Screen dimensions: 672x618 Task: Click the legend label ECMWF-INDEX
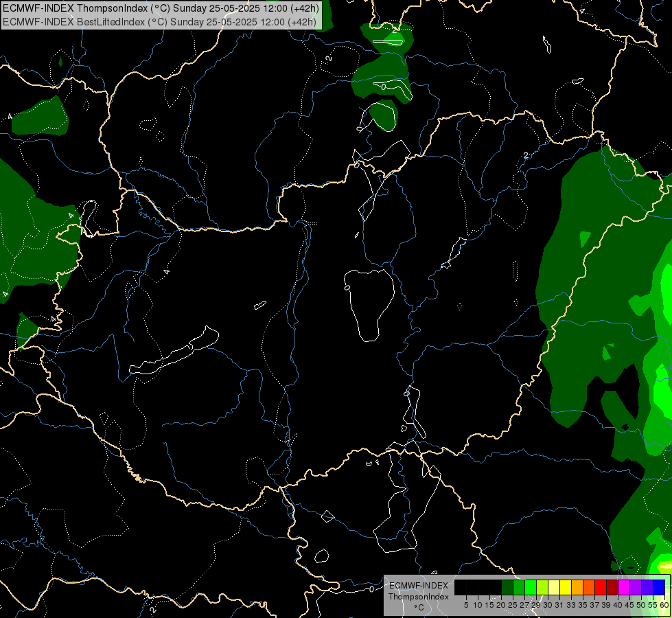pos(419,586)
